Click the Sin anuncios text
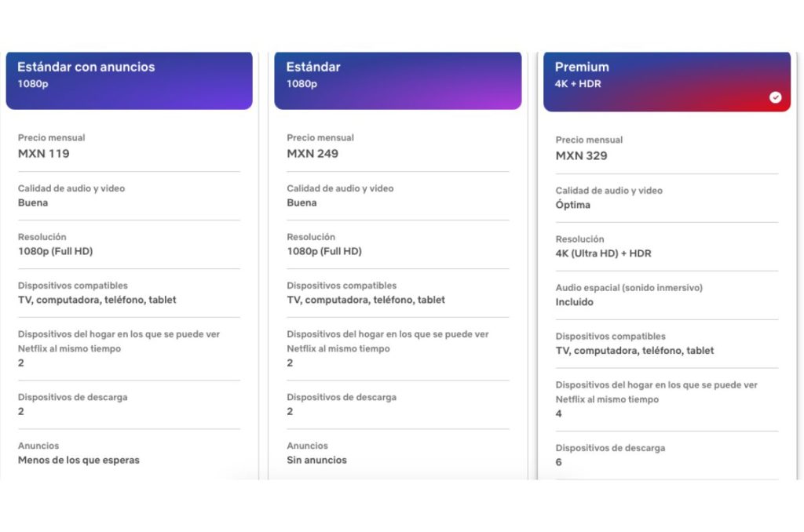 316,460
